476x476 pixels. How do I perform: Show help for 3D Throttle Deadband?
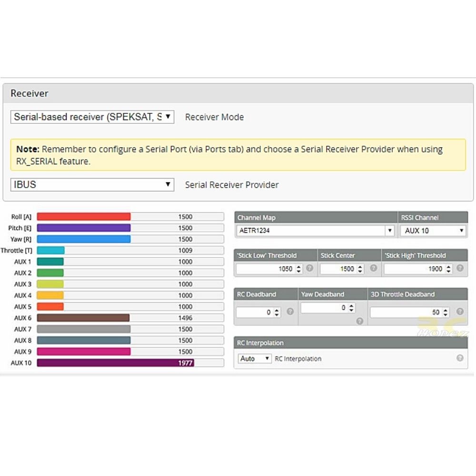460,312
